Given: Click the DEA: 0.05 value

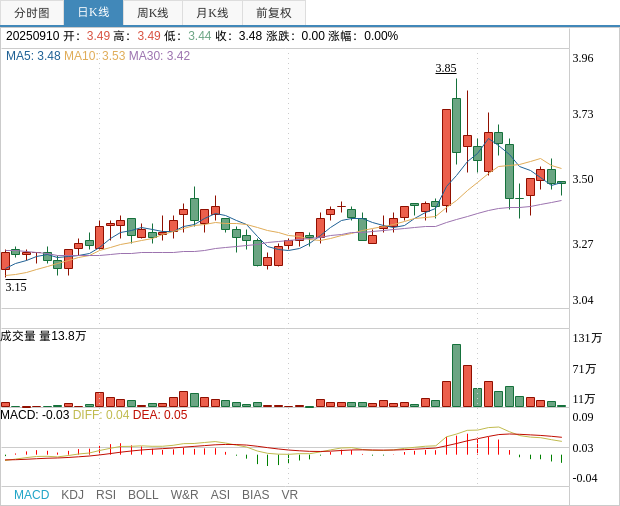Looking at the screenshot, I should (160, 415).
